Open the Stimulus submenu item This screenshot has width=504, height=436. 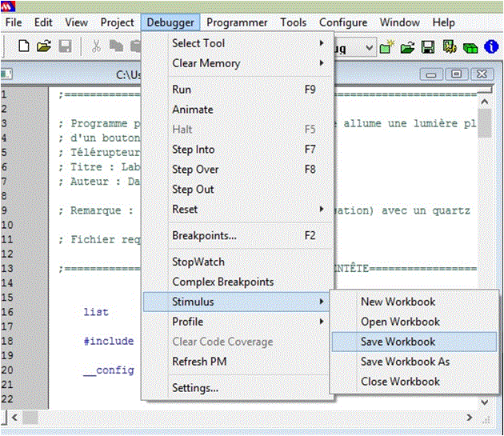pos(237,302)
